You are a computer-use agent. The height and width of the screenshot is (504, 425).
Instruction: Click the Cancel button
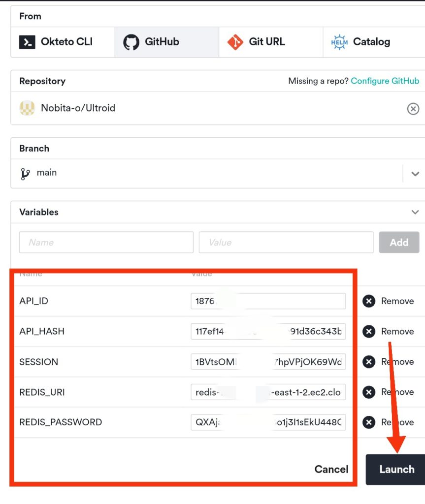(x=331, y=470)
